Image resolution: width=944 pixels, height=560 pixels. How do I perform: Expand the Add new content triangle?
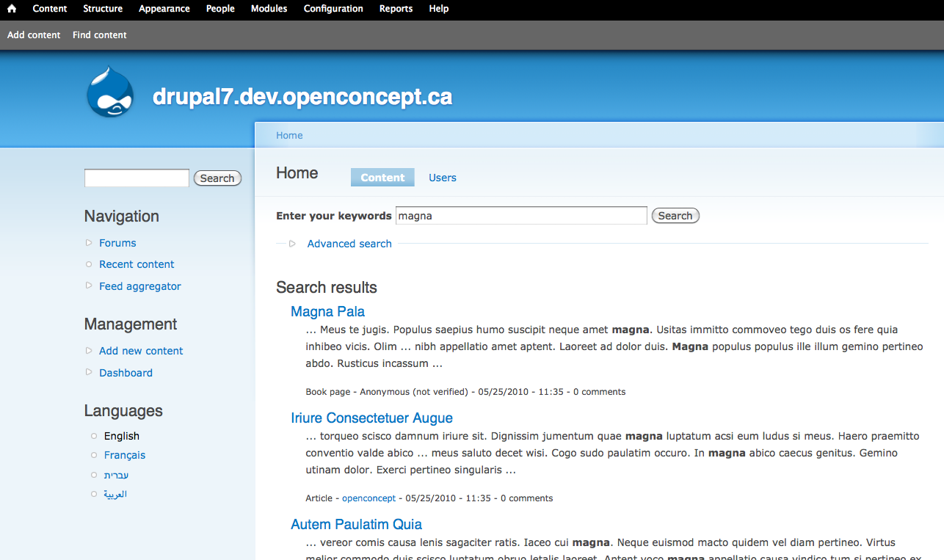[x=89, y=351]
